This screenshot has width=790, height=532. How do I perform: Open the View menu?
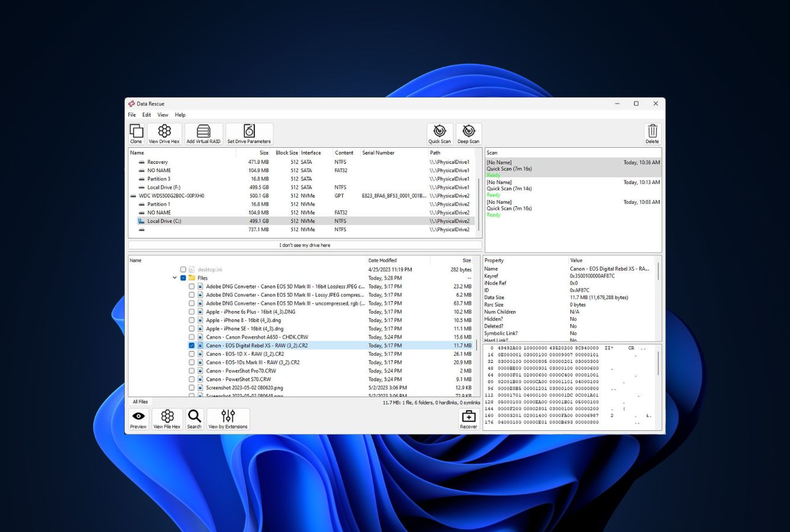click(163, 115)
